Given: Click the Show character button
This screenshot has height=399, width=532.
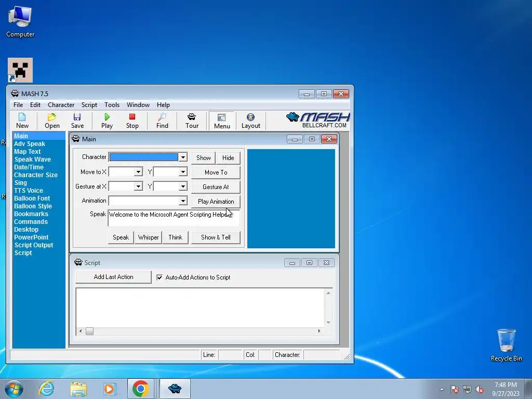Looking at the screenshot, I should pos(203,158).
